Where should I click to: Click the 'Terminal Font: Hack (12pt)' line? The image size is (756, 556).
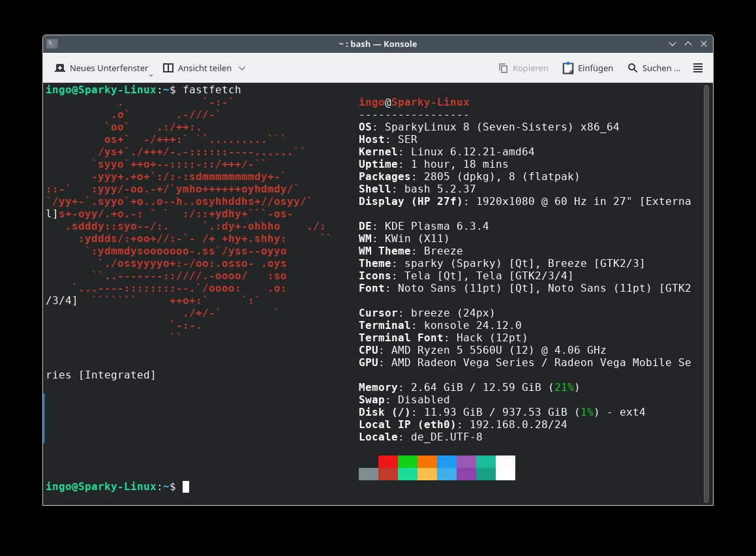tap(443, 337)
